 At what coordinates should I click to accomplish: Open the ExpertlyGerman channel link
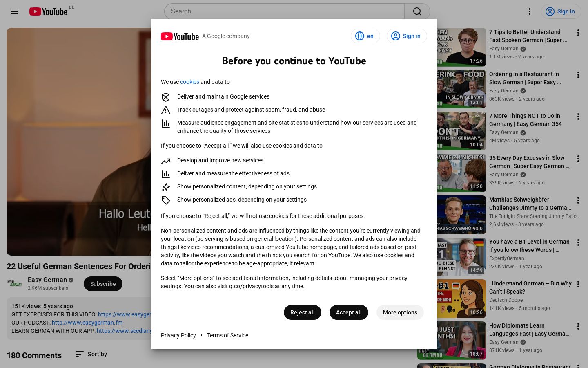coord(507,258)
